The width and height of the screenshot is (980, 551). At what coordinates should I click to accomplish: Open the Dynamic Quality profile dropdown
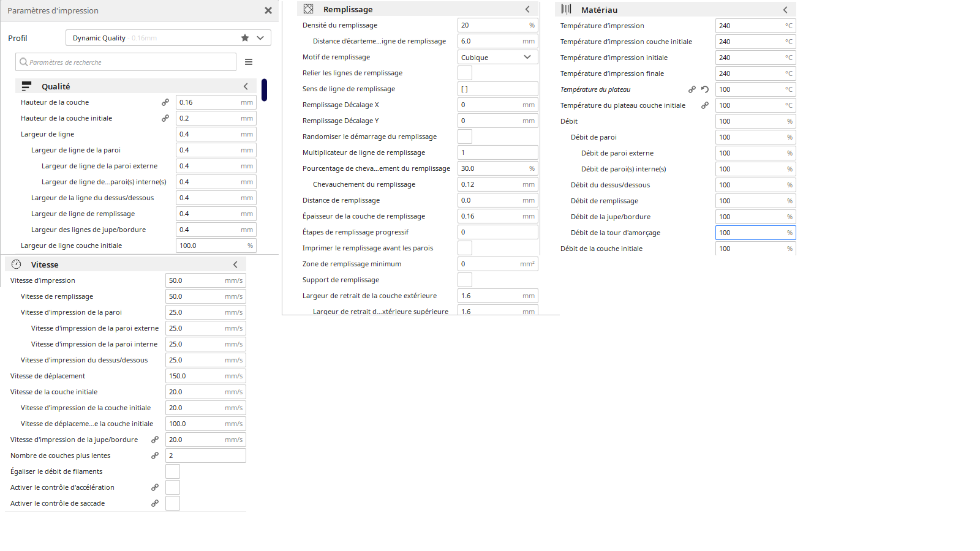260,38
